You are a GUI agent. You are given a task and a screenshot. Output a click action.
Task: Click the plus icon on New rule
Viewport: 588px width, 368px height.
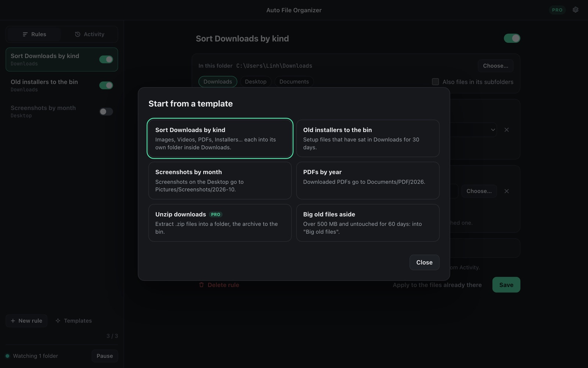pyautogui.click(x=13, y=321)
